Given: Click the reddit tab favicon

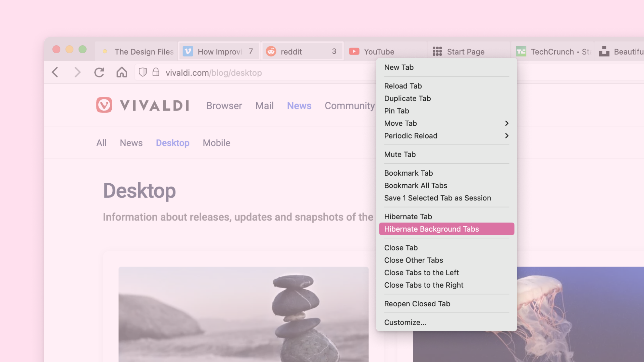Looking at the screenshot, I should [271, 51].
